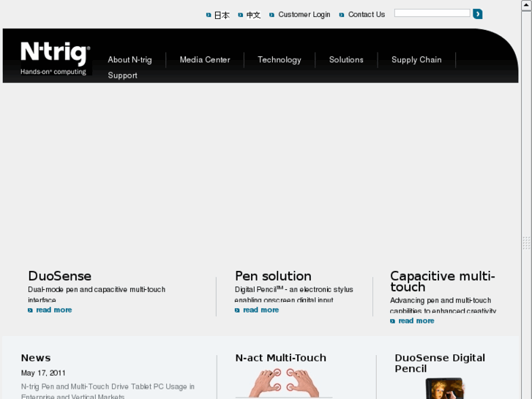Image resolution: width=532 pixels, height=399 pixels.
Task: Click the N-act Multi-Touch heading
Action: (x=281, y=358)
